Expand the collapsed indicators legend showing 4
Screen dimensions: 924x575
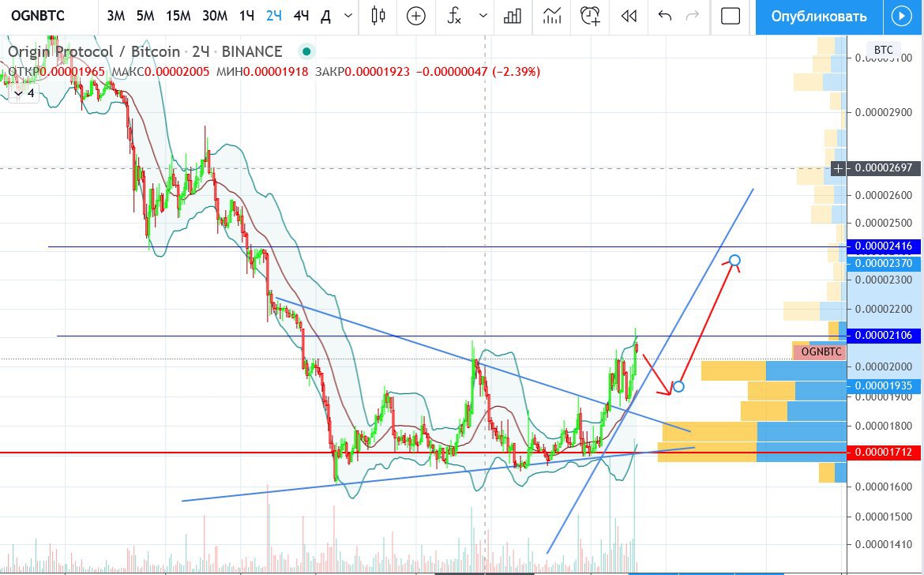(24, 93)
